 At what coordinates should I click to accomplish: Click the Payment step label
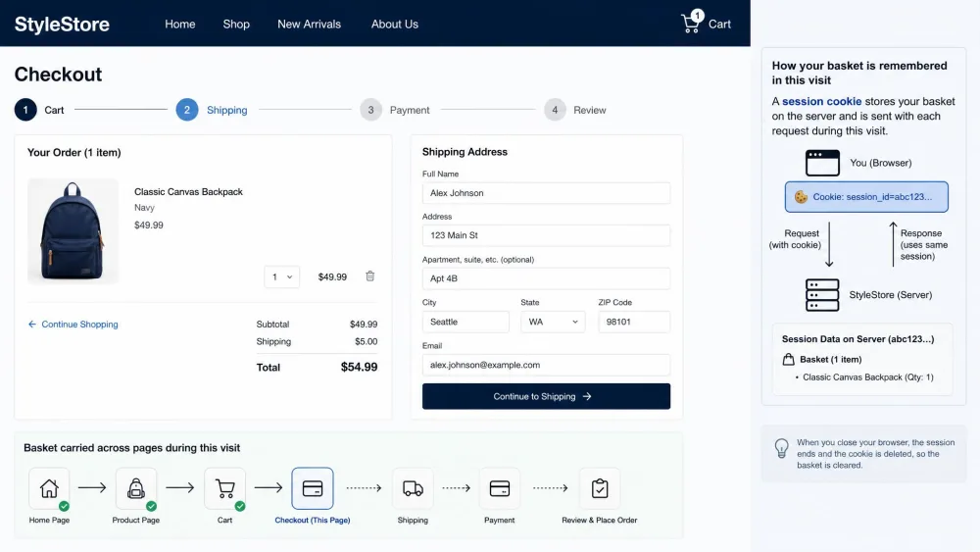point(410,110)
